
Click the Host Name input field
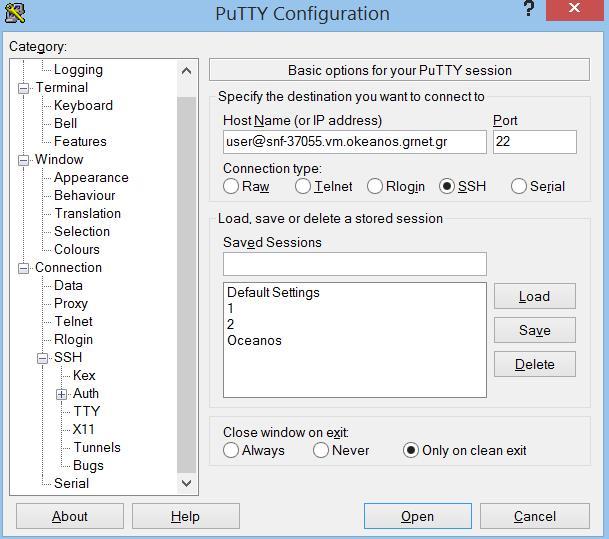(x=355, y=142)
